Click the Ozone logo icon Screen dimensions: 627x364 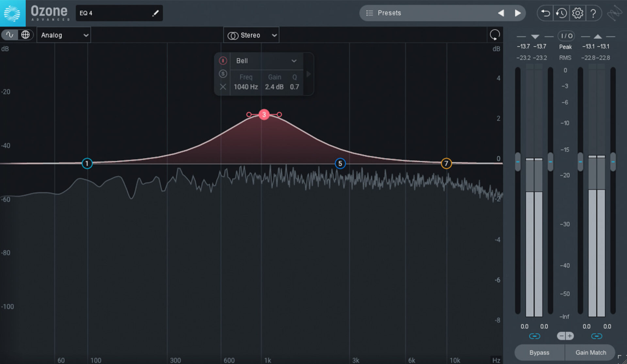[12, 13]
